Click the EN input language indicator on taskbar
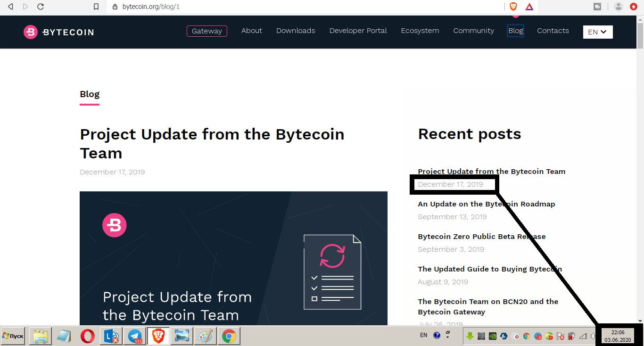This screenshot has width=644, height=346. click(423, 335)
